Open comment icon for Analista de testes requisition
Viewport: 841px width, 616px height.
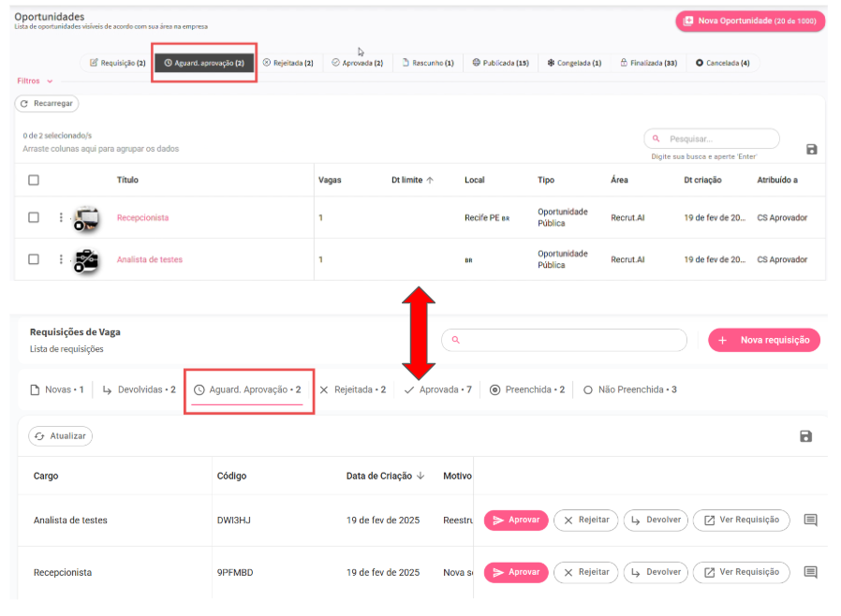(x=810, y=521)
